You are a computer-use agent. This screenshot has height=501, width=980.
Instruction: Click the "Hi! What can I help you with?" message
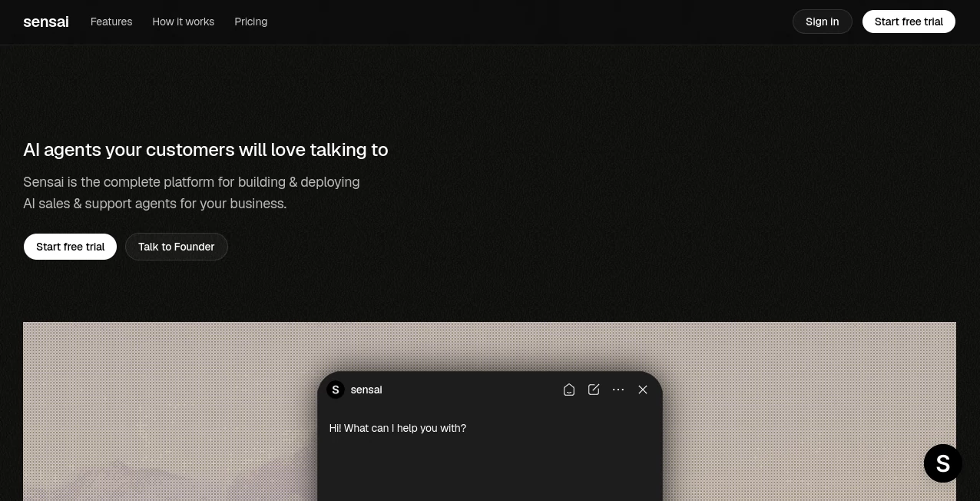click(398, 428)
